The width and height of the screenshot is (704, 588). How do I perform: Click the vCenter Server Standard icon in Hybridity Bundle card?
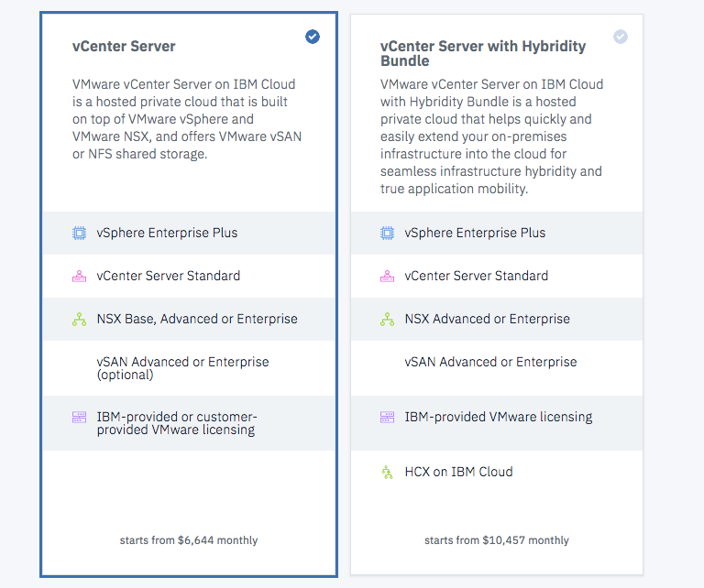pos(388,276)
